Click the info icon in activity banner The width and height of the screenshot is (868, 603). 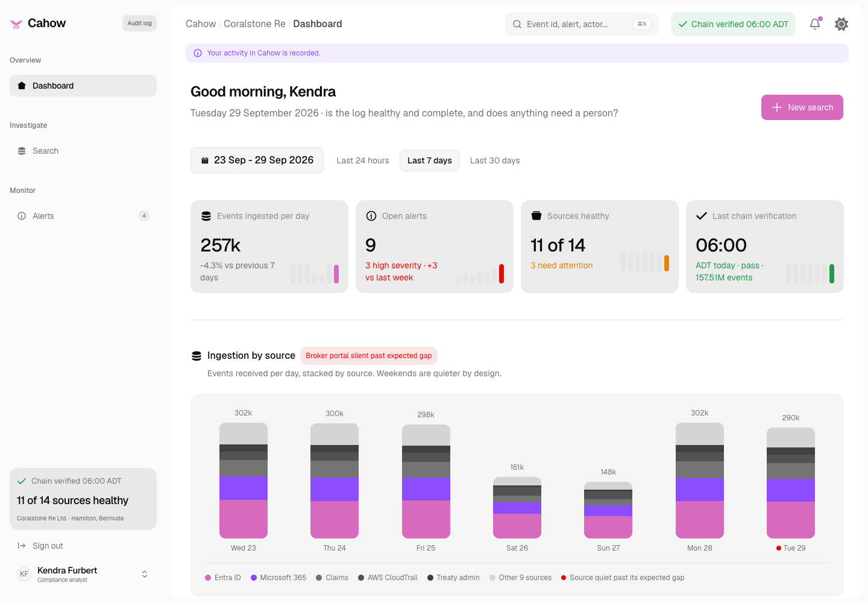(198, 53)
